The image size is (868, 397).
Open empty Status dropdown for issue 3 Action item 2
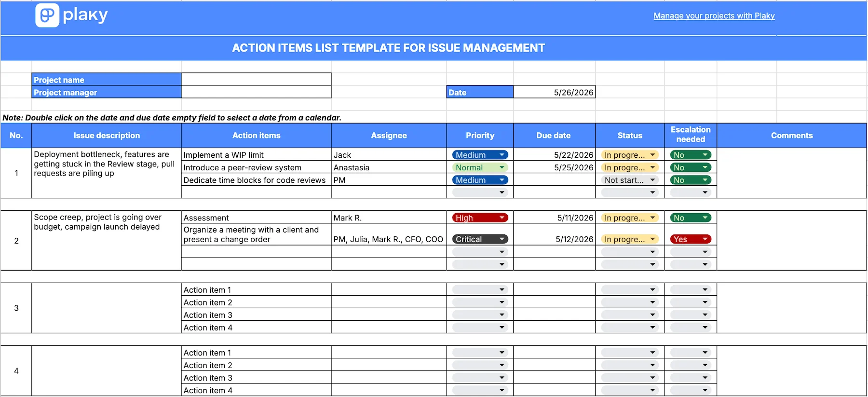point(630,302)
